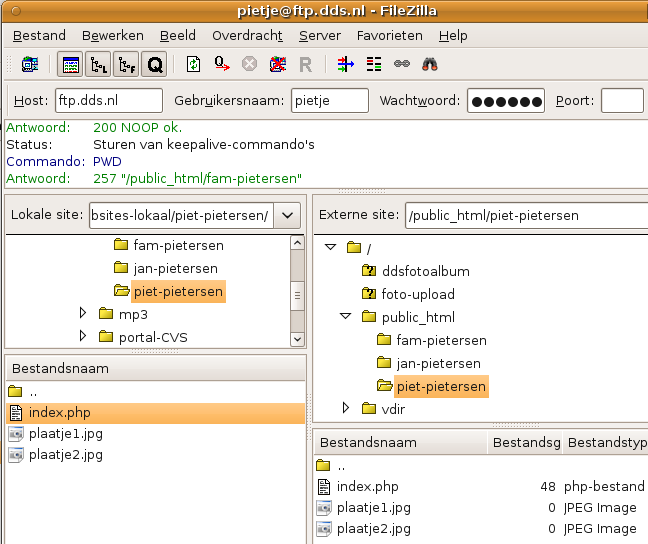Toggle transfer queue display (Q)
Image resolution: width=648 pixels, height=544 pixels.
coord(154,64)
